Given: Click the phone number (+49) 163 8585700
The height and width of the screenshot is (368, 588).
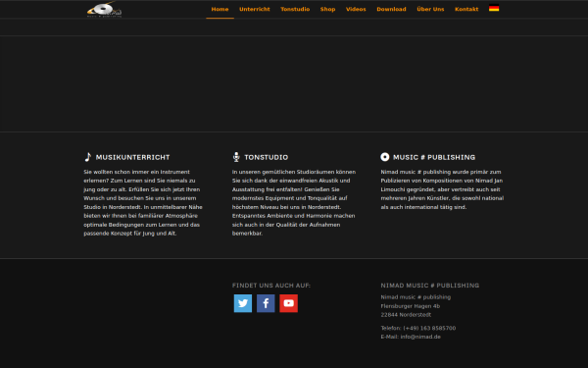Looking at the screenshot, I should pos(429,328).
